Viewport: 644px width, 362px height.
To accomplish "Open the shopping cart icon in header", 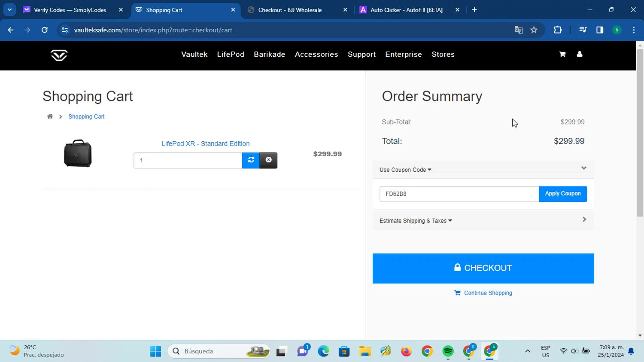I will coord(562,54).
